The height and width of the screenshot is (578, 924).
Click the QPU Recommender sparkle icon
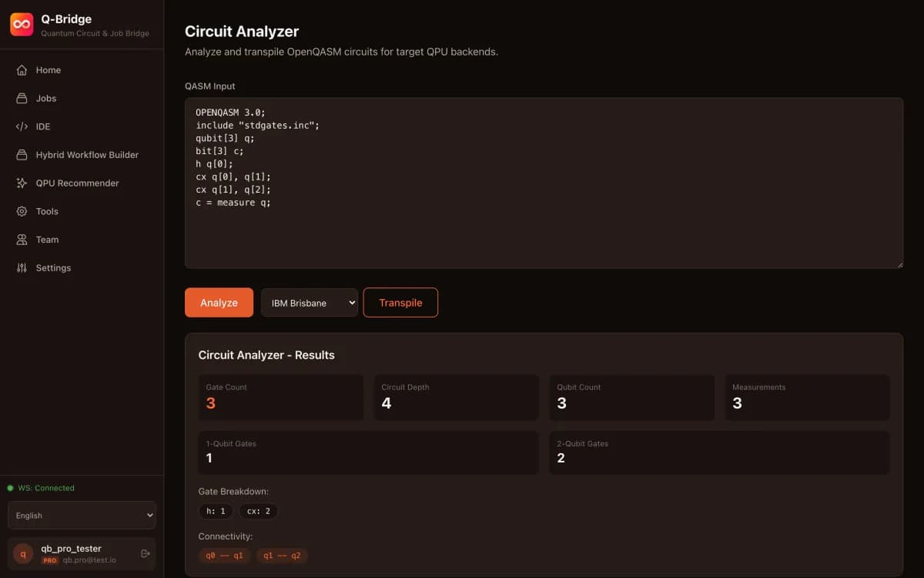click(22, 183)
